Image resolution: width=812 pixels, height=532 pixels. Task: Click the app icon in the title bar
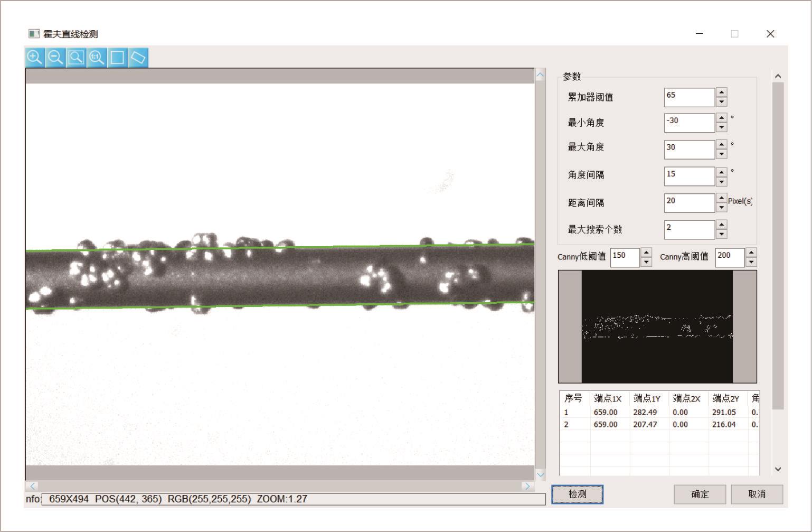point(34,34)
